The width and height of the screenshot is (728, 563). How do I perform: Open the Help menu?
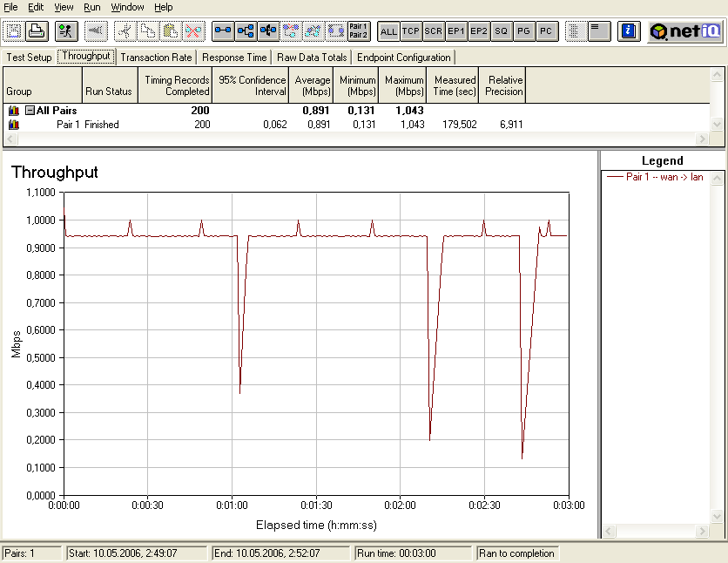(164, 7)
